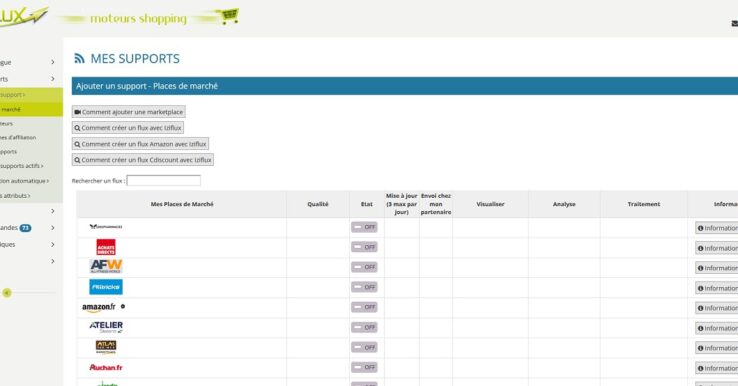Open 'Comment créer un flux avec Iziflux'
The image size is (738, 386).
(128, 128)
